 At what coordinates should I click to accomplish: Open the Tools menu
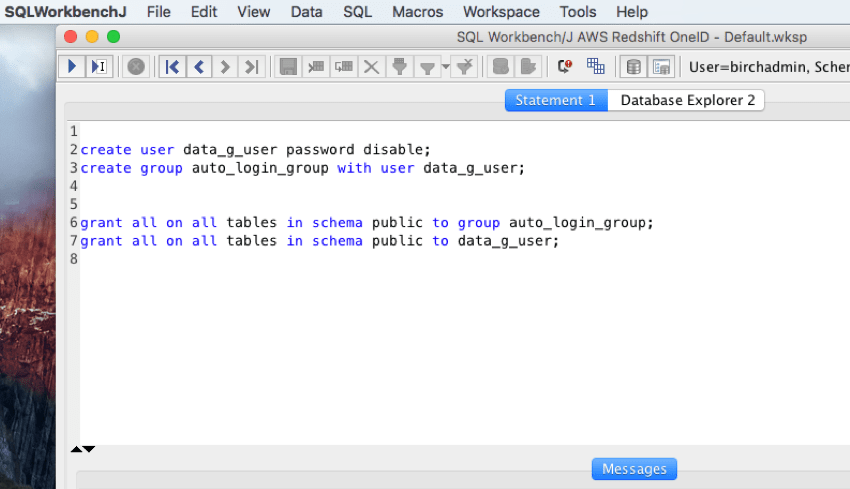tap(578, 12)
